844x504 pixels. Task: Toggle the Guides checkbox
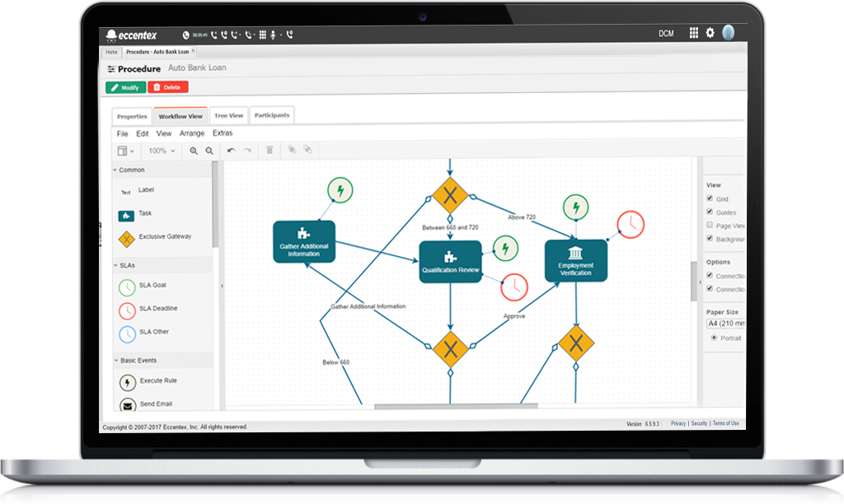[710, 212]
